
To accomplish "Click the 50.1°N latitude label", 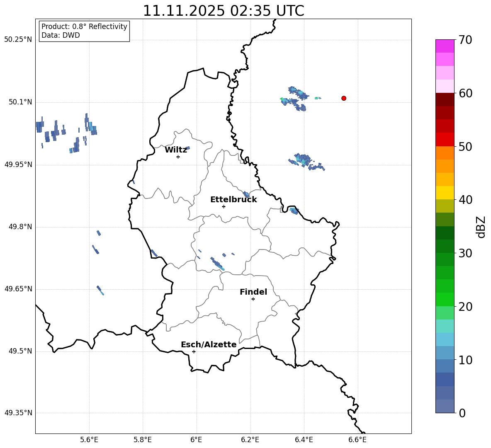I will tap(20, 102).
